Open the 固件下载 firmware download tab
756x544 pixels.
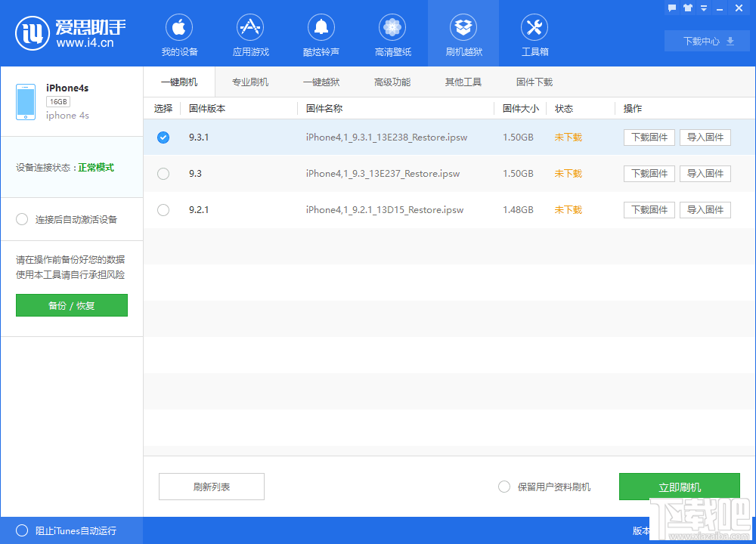[x=534, y=81]
